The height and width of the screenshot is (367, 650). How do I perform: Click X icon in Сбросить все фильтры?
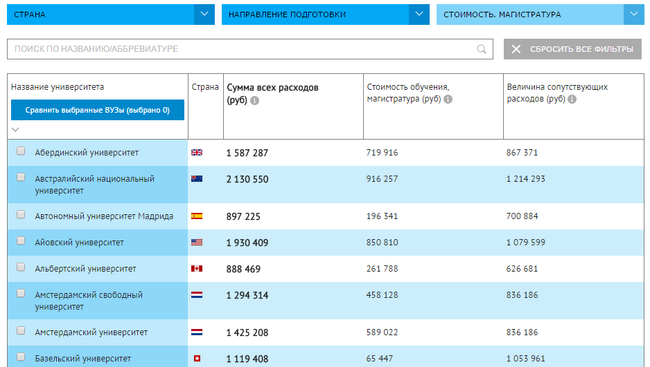tap(516, 49)
